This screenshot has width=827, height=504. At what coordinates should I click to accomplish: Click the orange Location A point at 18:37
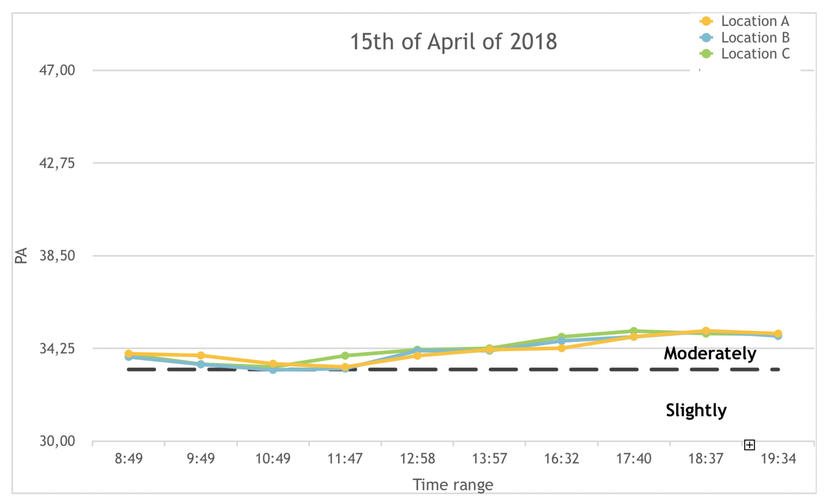click(x=706, y=331)
